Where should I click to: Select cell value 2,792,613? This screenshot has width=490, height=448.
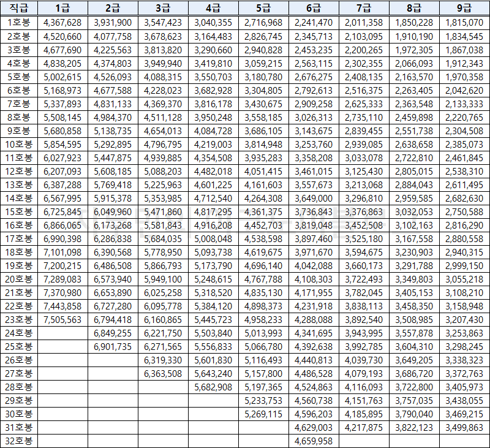pyautogui.click(x=314, y=90)
